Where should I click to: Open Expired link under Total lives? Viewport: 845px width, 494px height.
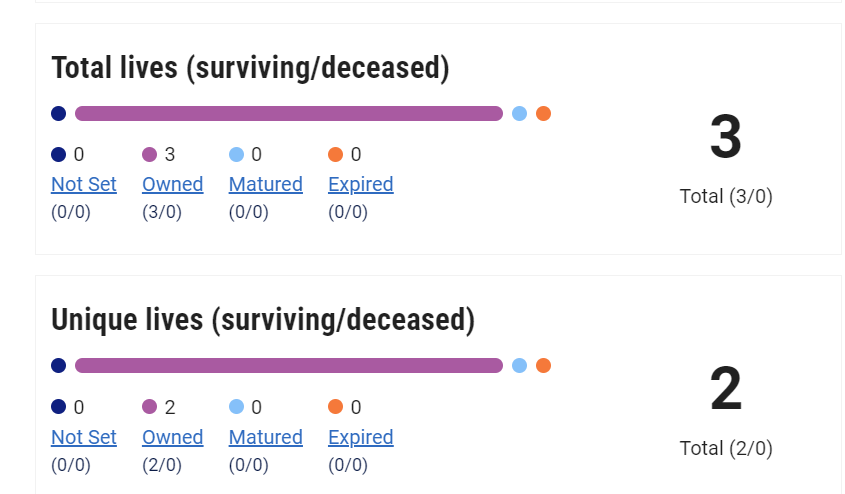[360, 184]
